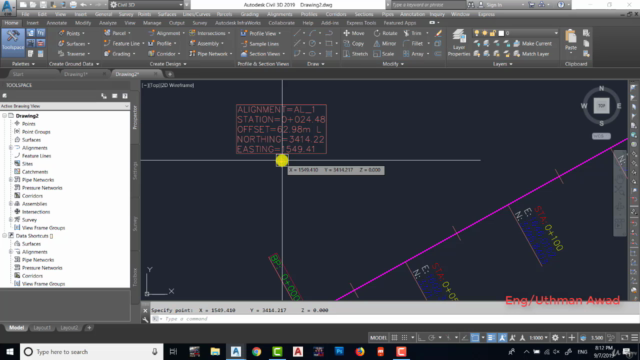Select the Mirror tool
Screen dimensions: 640x360
click(384, 43)
